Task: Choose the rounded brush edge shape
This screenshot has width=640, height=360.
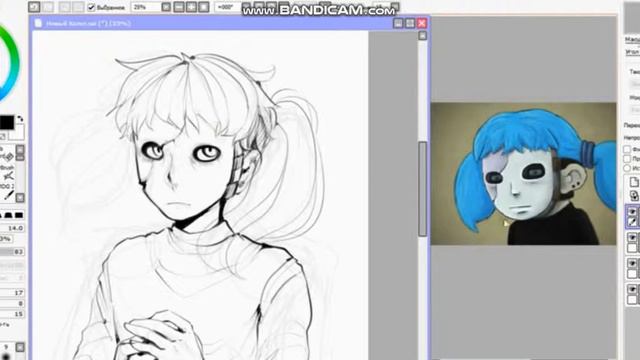Action: click(x=8, y=215)
